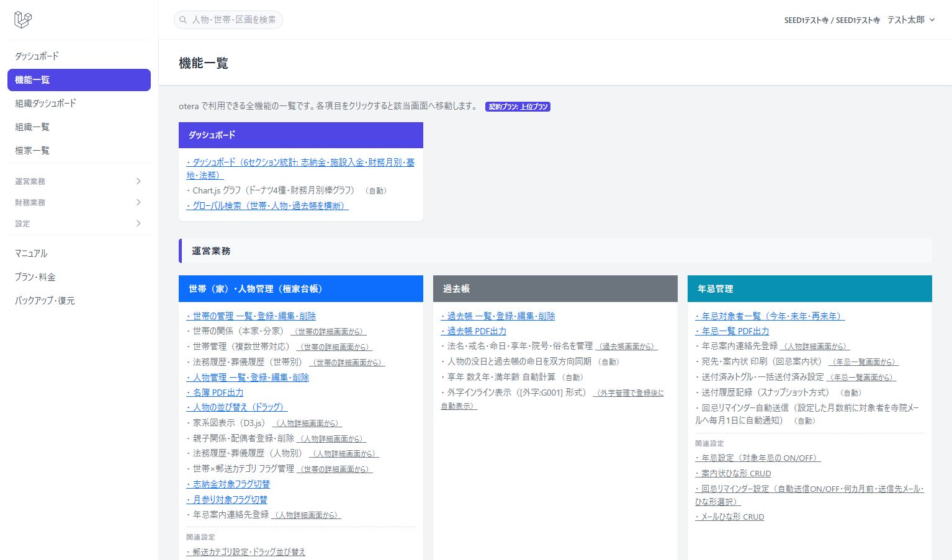Click the 世帯（家）・人物管理 card header

pos(301,289)
